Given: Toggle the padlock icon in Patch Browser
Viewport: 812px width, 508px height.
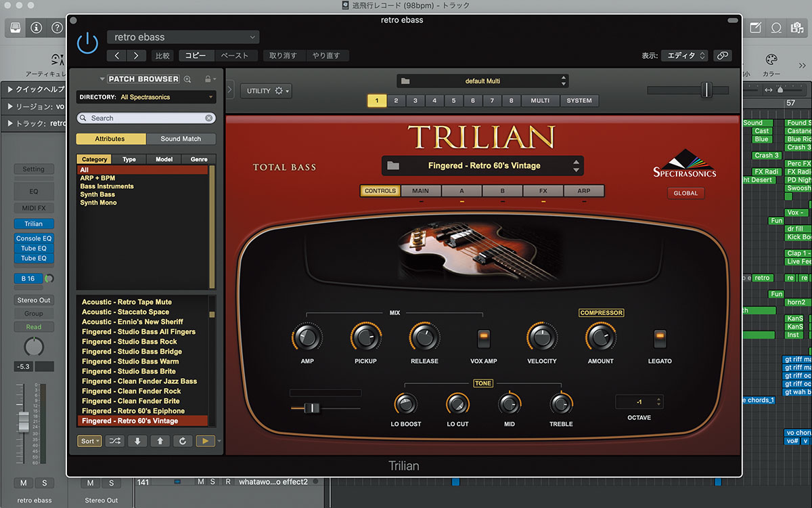Looking at the screenshot, I should (208, 79).
